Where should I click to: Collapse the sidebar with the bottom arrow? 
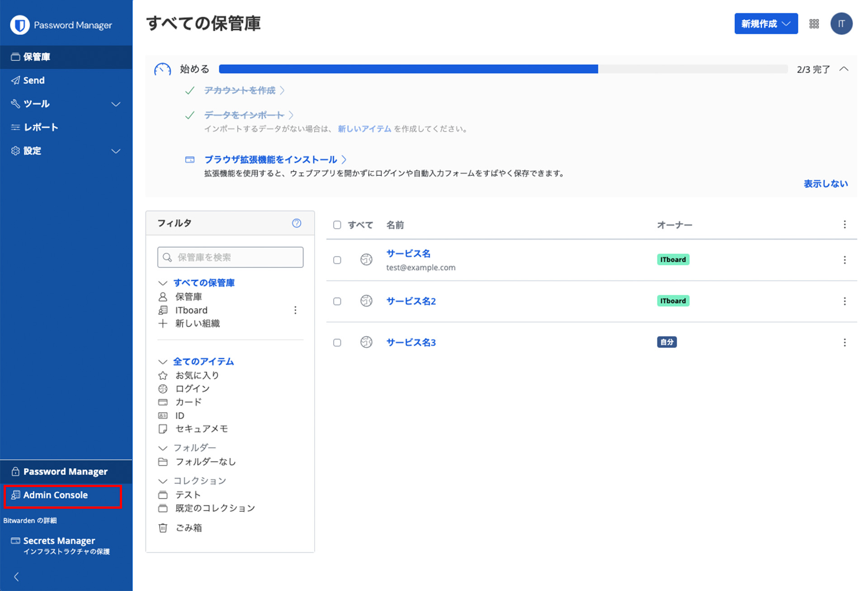[x=17, y=577]
